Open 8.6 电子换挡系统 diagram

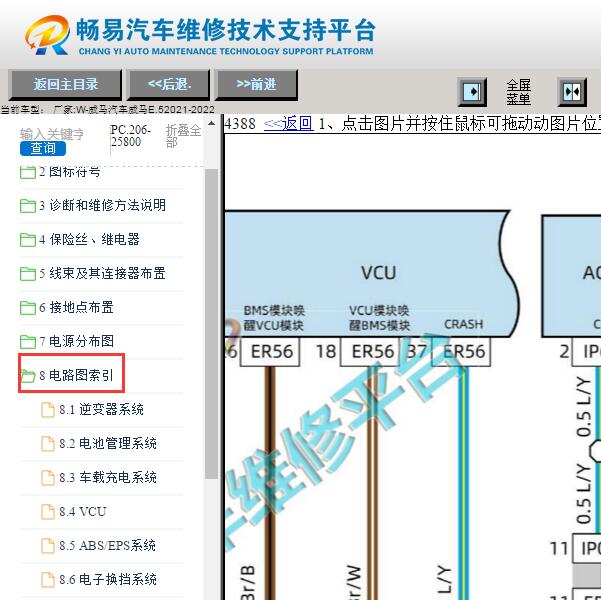point(108,579)
